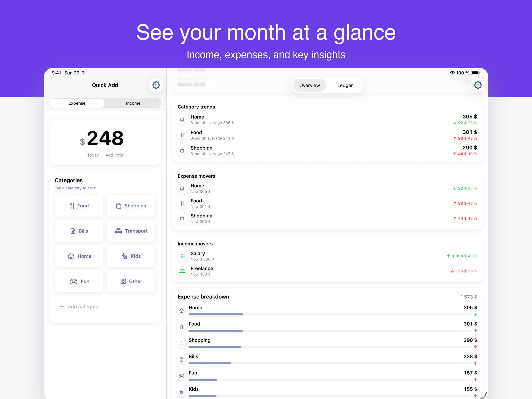Click '3-month average 211 $' text
The image size is (532, 399).
pos(212,138)
